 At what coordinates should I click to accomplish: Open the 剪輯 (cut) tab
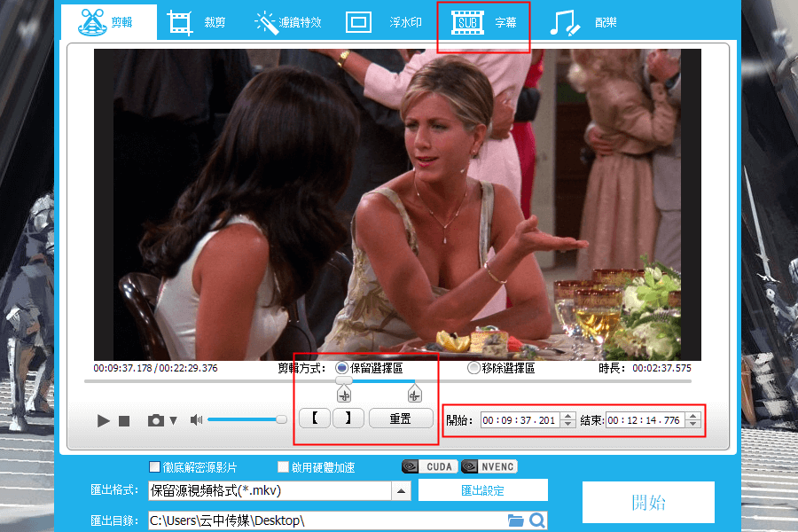(x=108, y=22)
